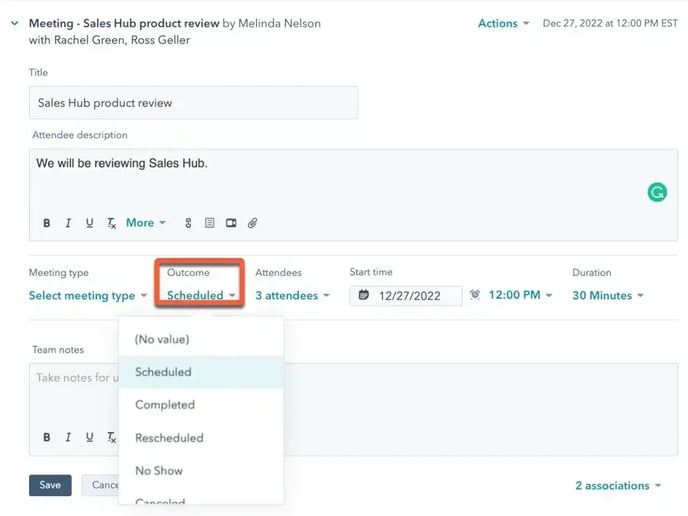
Task: Toggle underline in the attendee description toolbar
Action: pyautogui.click(x=90, y=223)
